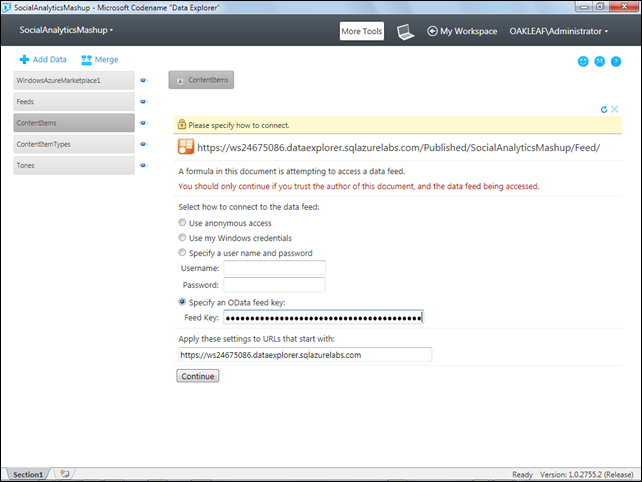Click the refresh icon above connection prompt
This screenshot has width=642, height=482.
tap(604, 109)
